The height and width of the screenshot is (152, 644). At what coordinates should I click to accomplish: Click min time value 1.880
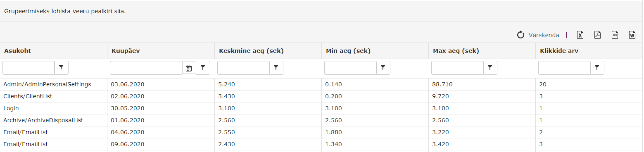333,132
